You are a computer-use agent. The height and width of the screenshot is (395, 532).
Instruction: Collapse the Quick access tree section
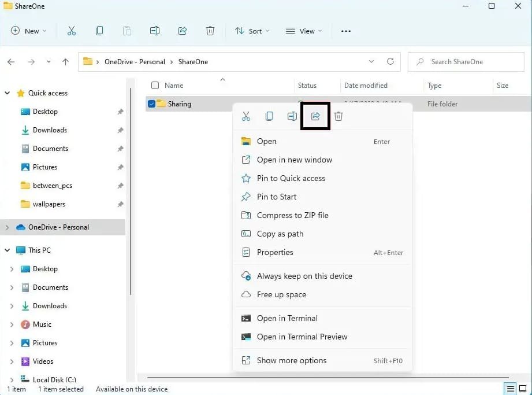8,93
